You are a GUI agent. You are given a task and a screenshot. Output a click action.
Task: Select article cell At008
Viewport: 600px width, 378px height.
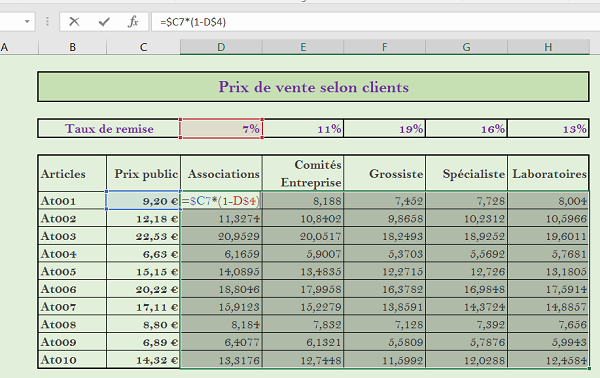click(72, 324)
